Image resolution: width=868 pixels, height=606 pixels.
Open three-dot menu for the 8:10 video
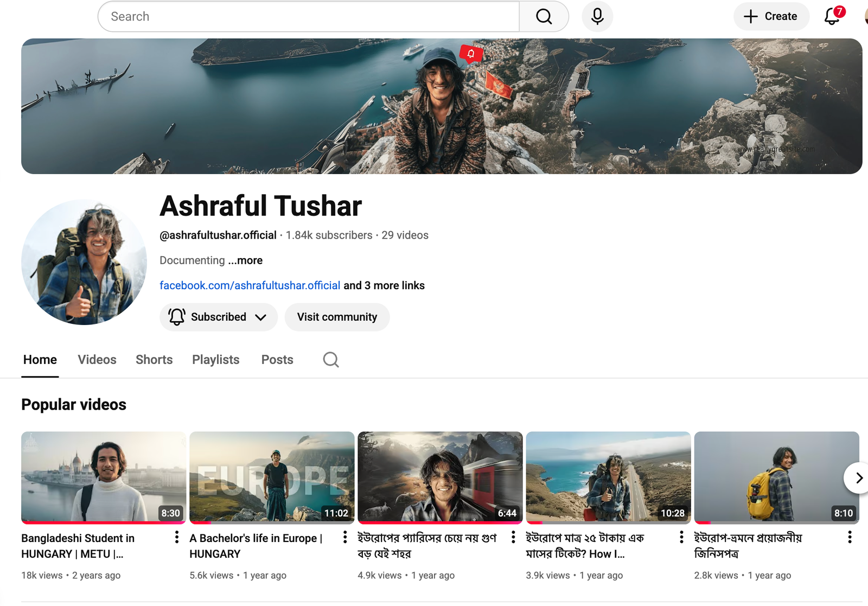pyautogui.click(x=850, y=537)
